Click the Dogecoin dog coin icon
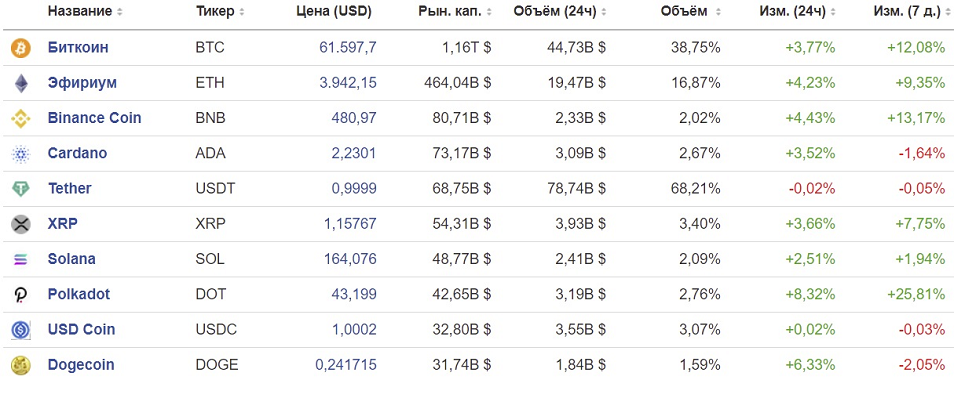 (21, 366)
